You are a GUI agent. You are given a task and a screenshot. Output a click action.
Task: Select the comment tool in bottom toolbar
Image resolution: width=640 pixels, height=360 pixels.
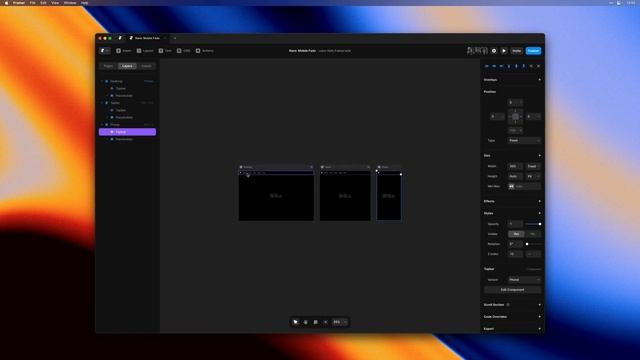(x=316, y=322)
